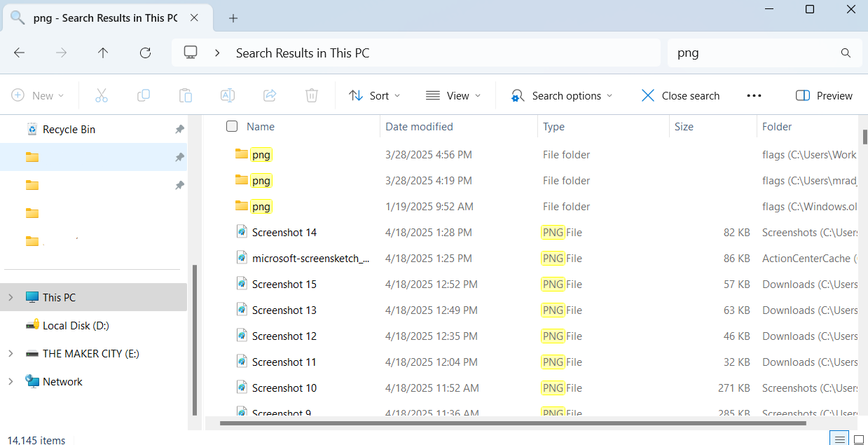Click Close search button

pos(680,95)
